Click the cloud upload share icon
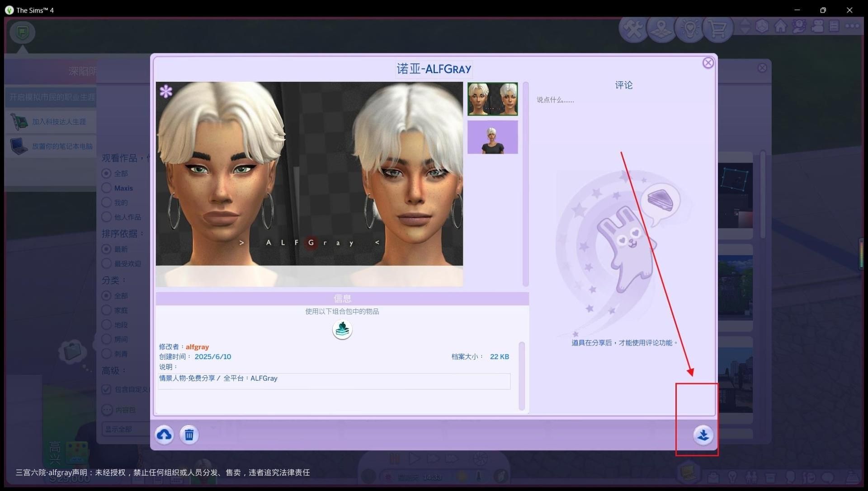 coord(165,435)
